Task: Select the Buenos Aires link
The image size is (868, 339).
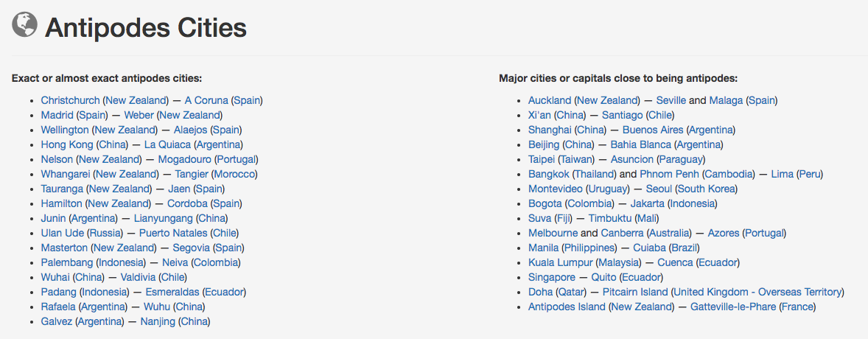Action: (654, 130)
